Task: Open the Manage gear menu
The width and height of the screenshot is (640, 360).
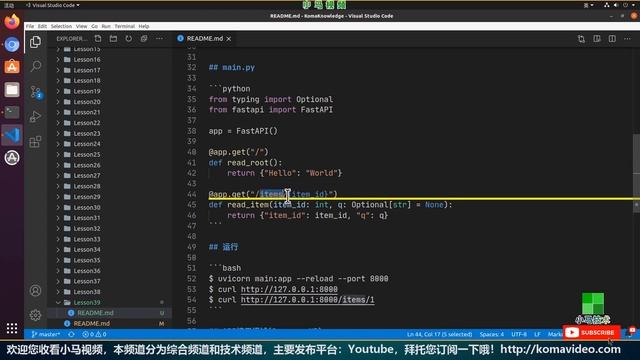Action: (x=36, y=315)
